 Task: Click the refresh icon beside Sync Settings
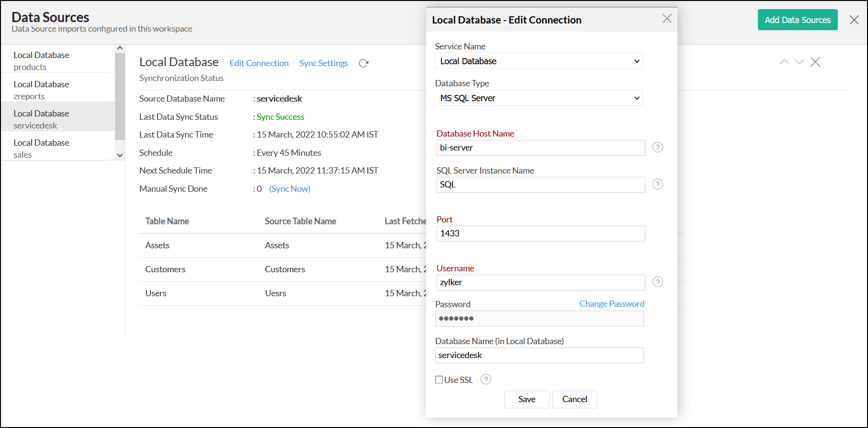(363, 63)
